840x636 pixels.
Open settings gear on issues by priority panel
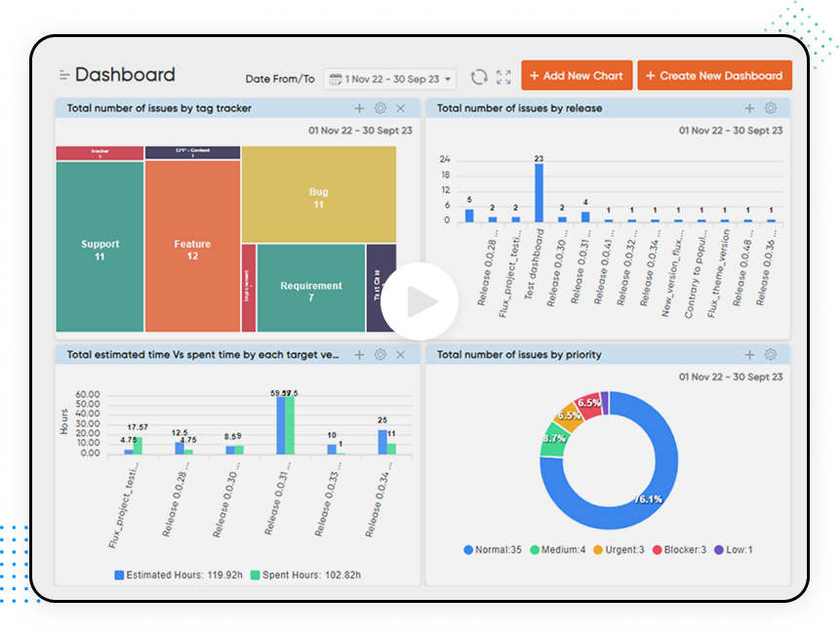[x=771, y=355]
